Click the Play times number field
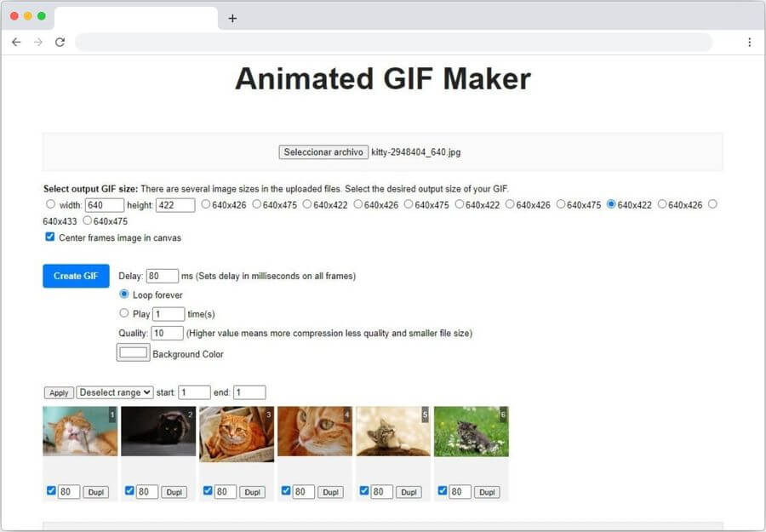 click(x=169, y=314)
